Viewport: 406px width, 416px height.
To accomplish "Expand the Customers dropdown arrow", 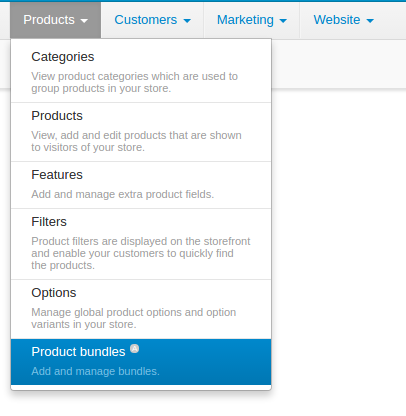I will coord(187,21).
